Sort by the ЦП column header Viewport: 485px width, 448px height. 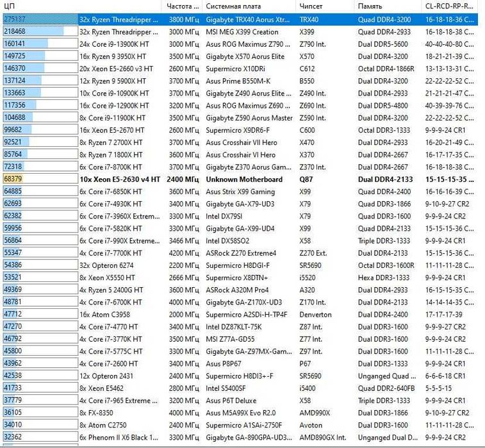[x=81, y=6]
